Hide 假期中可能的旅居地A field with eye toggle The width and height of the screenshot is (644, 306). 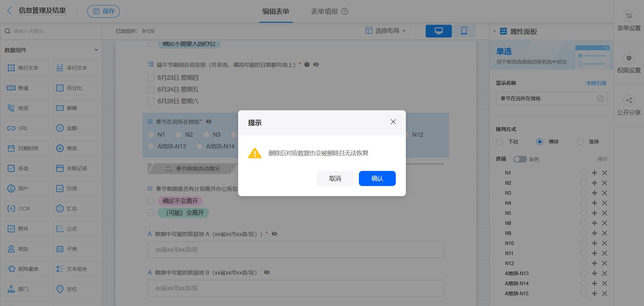pyautogui.click(x=275, y=234)
